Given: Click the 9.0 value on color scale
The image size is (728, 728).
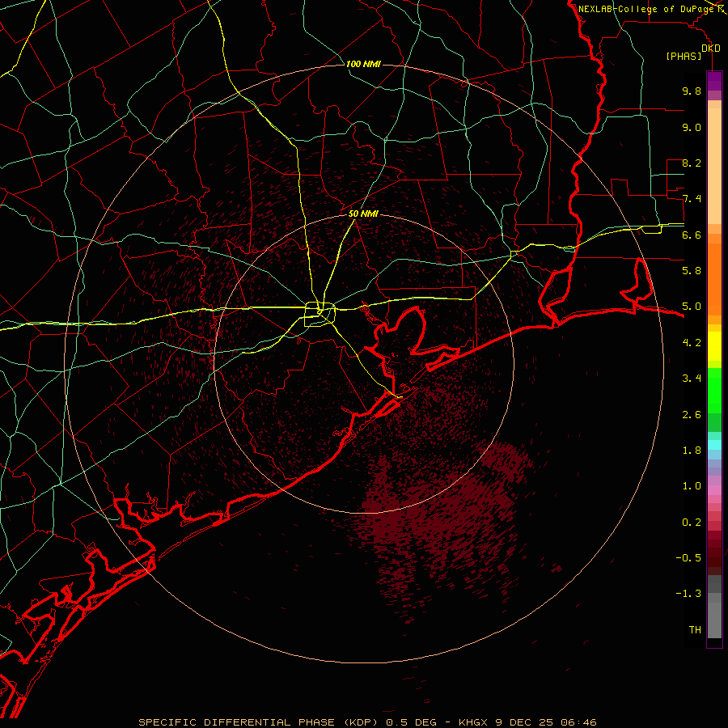Looking at the screenshot, I should click(692, 127).
